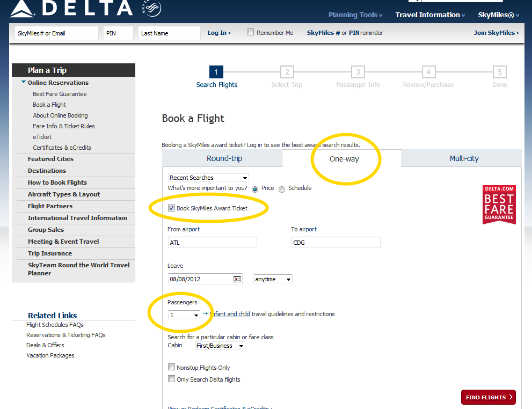Click the blue arrow before Infant and child

(x=205, y=314)
